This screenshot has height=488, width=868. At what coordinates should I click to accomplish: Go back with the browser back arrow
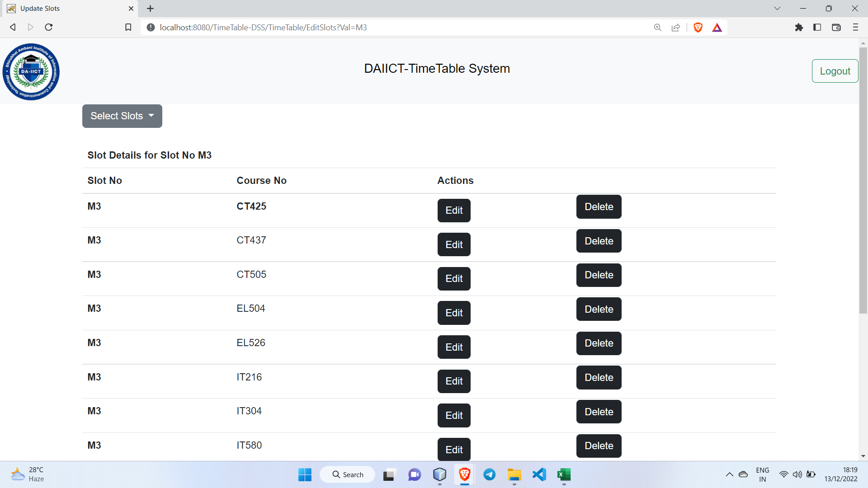pyautogui.click(x=13, y=27)
